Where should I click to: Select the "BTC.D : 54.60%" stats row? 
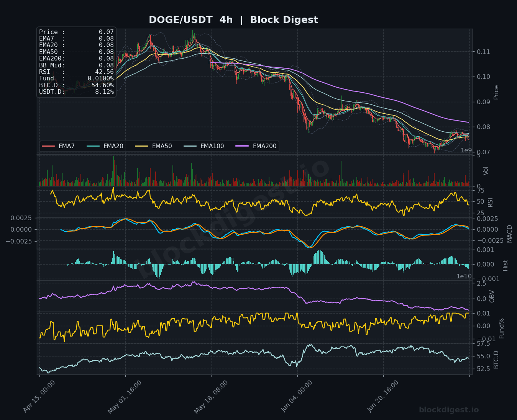76,85
